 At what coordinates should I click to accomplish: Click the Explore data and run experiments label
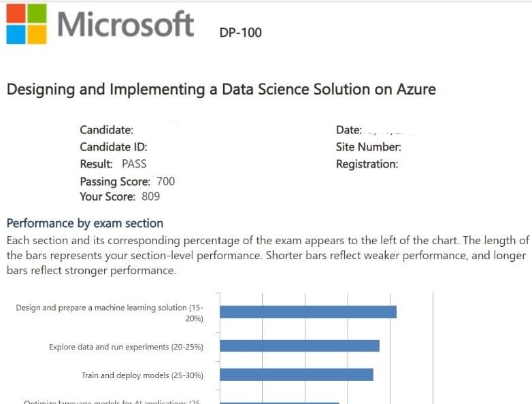[126, 347]
